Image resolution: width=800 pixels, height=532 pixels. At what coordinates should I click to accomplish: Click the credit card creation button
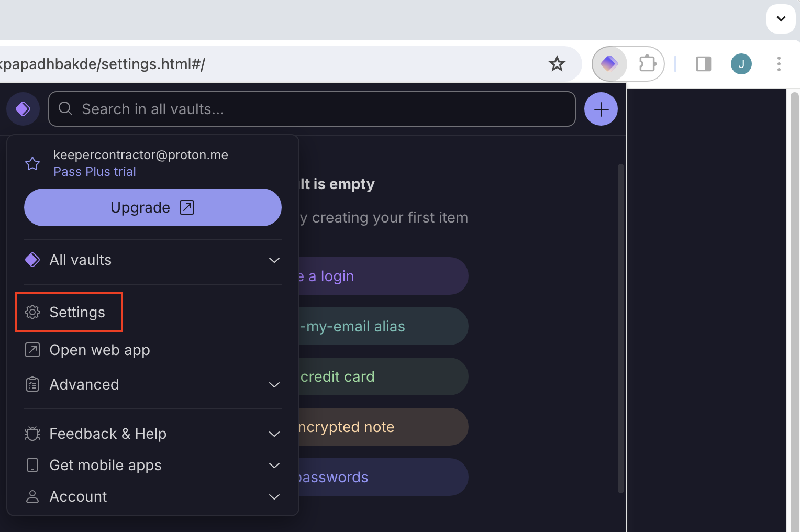(x=383, y=376)
